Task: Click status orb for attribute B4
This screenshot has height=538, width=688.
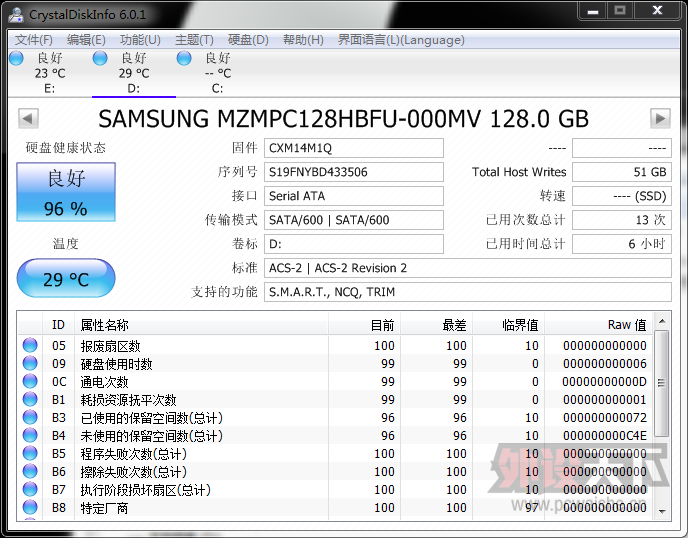Action: coord(30,435)
